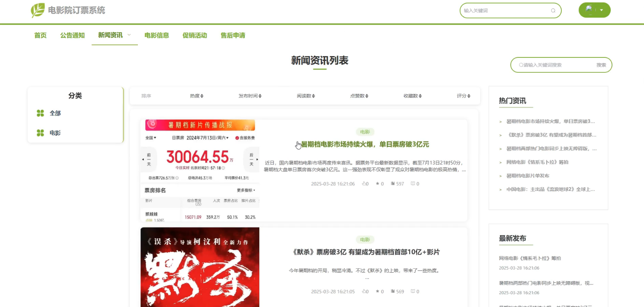Sort the news list by 收藏数
The width and height of the screenshot is (644, 307).
[412, 96]
